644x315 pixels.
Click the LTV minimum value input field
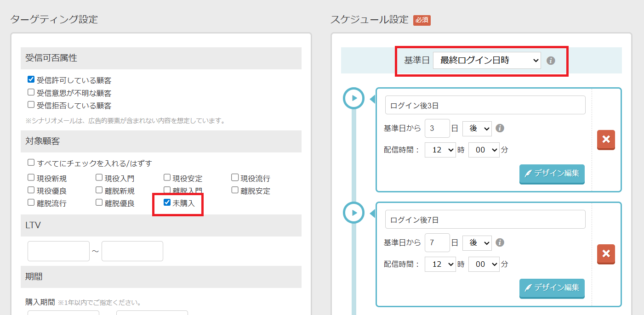pyautogui.click(x=58, y=251)
